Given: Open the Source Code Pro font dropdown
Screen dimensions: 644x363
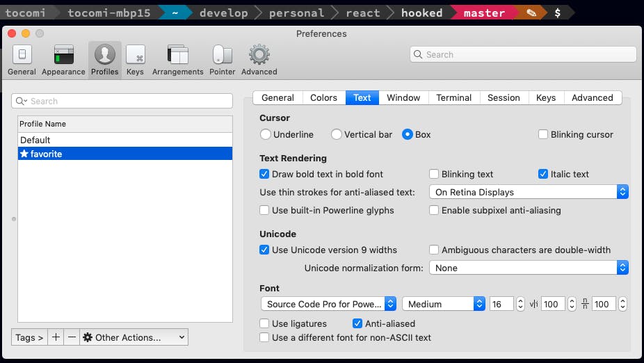Looking at the screenshot, I should point(328,304).
